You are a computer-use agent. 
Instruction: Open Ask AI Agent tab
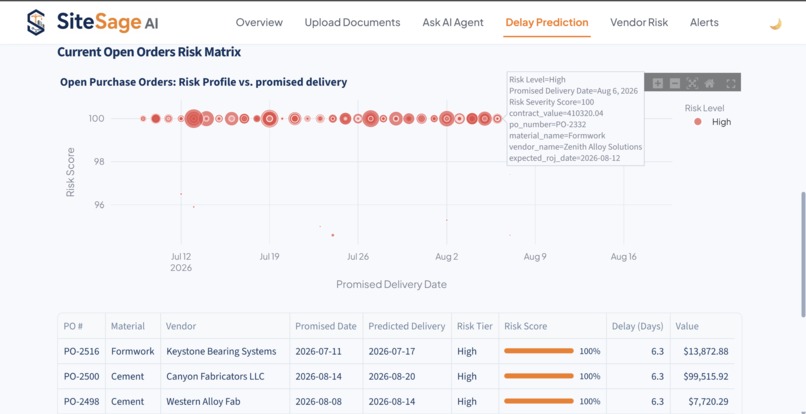(x=453, y=22)
